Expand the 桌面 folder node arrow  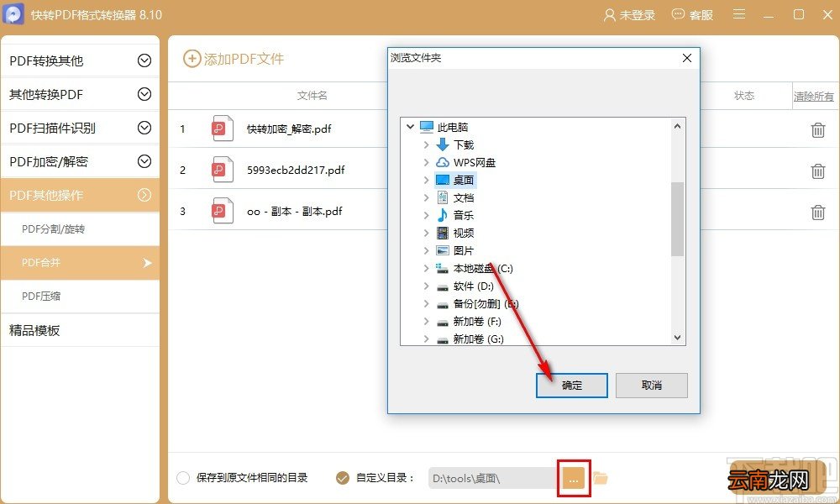click(427, 180)
